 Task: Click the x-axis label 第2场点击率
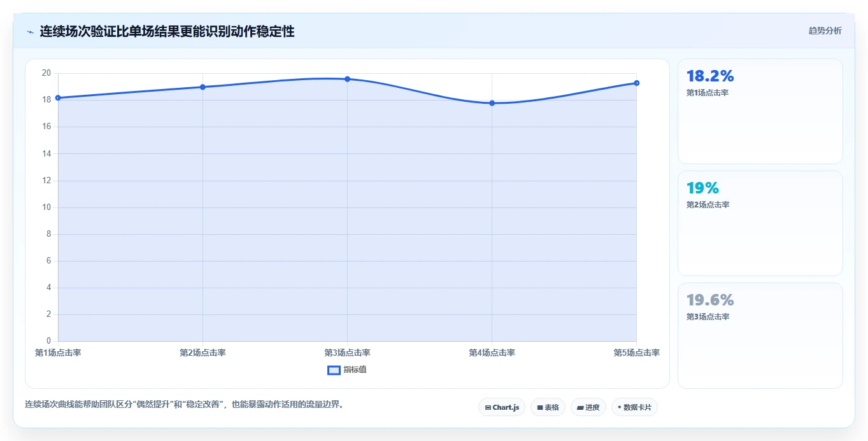203,353
